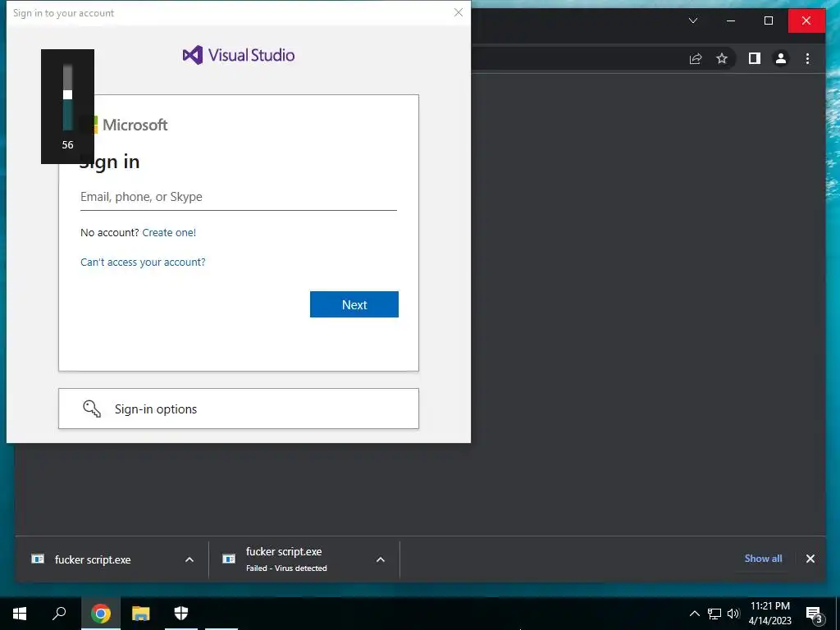Open the Windows Start menu
This screenshot has height=630, width=840.
(20, 614)
